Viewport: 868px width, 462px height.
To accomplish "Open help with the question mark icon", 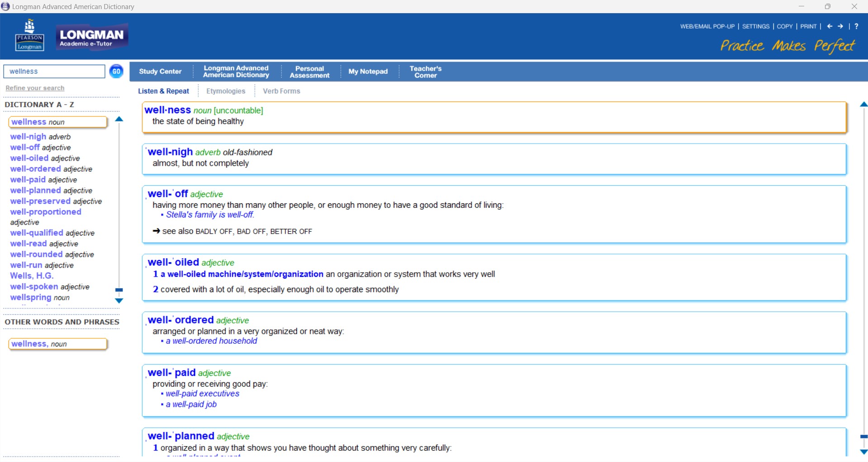I will [856, 26].
